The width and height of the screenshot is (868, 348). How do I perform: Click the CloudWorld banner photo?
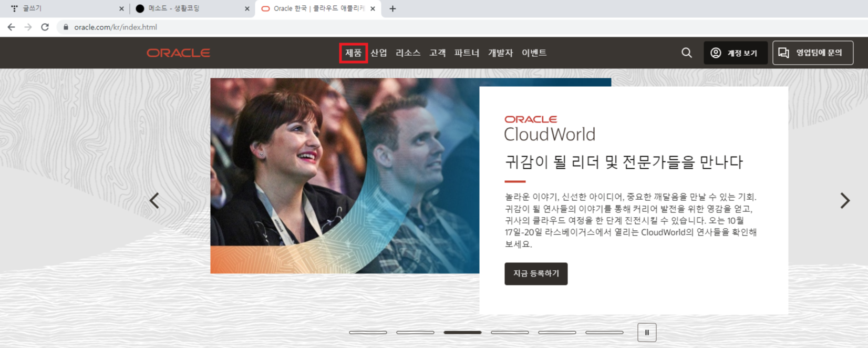click(x=345, y=176)
